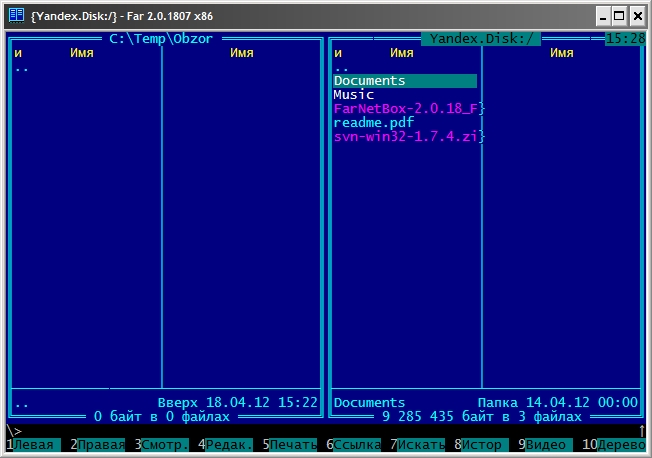The width and height of the screenshot is (652, 458).
Task: Click the C:\Temp\Obzor path header
Action: (x=161, y=39)
